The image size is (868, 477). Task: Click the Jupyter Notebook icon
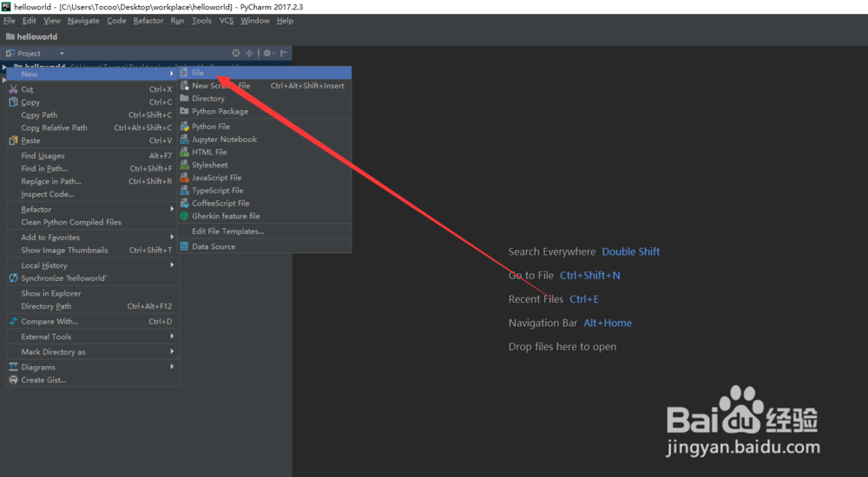tap(184, 140)
